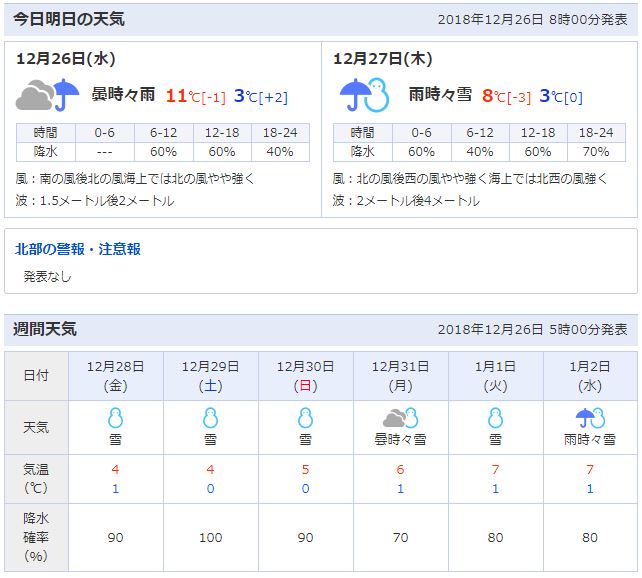
Task: Click the 12月30日(日) column header
Action: [x=305, y=375]
